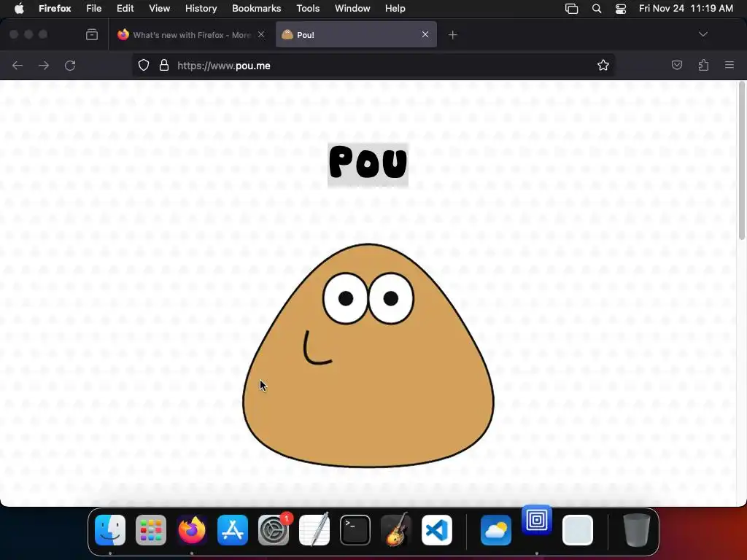Expand the list all tabs chevron

pos(703,34)
